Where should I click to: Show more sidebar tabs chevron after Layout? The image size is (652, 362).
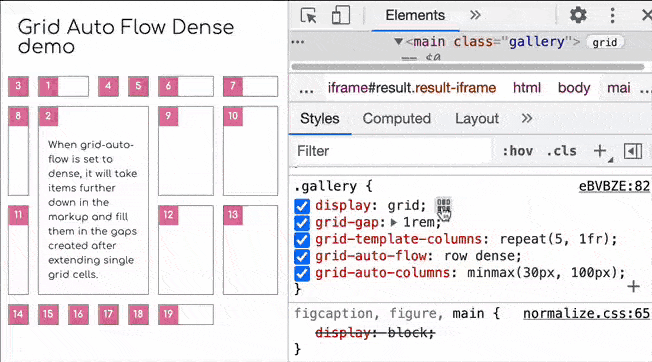click(526, 118)
